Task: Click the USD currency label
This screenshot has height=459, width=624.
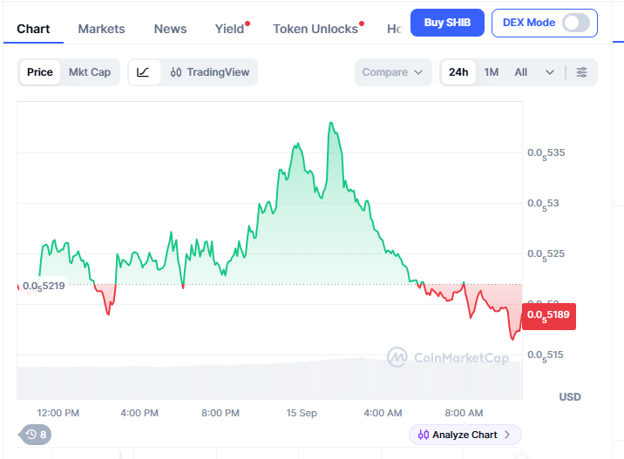Action: coord(570,396)
